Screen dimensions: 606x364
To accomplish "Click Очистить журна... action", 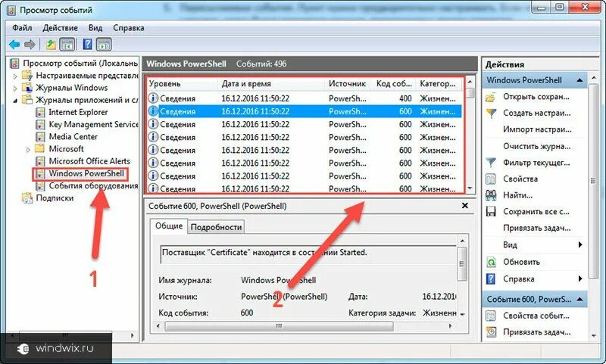I will tap(537, 146).
